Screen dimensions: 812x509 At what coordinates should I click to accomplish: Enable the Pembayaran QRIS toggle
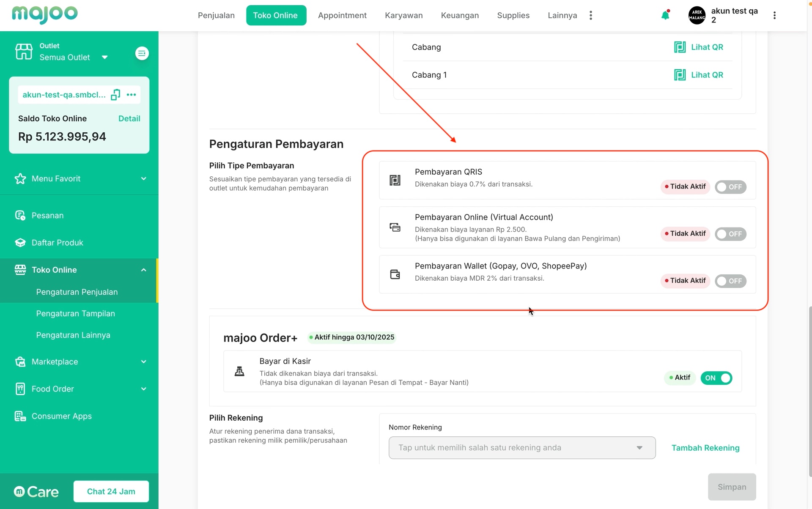pos(730,187)
